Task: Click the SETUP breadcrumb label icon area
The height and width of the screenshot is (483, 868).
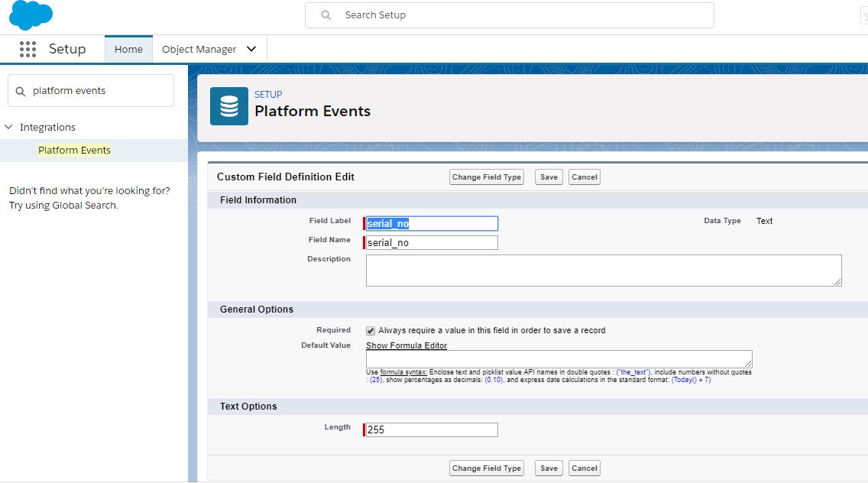Action: click(268, 94)
